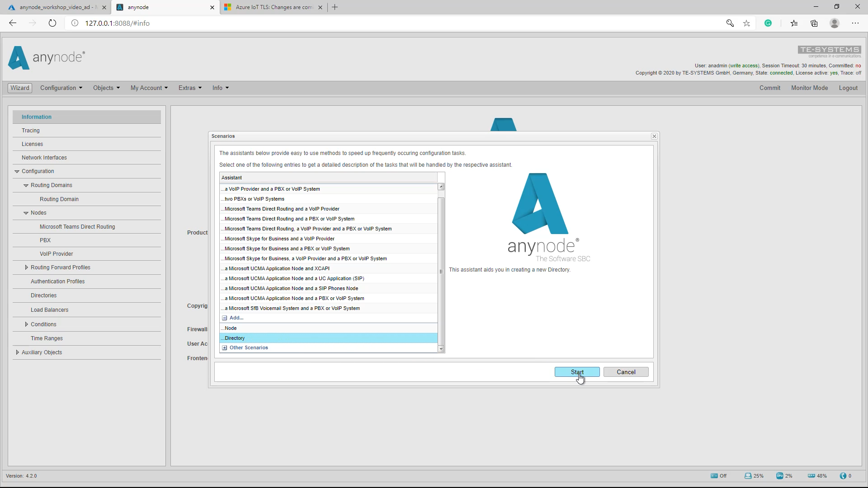Expand Routing Forward Profiles tree node
This screenshot has height=488, width=868.
pyautogui.click(x=26, y=267)
